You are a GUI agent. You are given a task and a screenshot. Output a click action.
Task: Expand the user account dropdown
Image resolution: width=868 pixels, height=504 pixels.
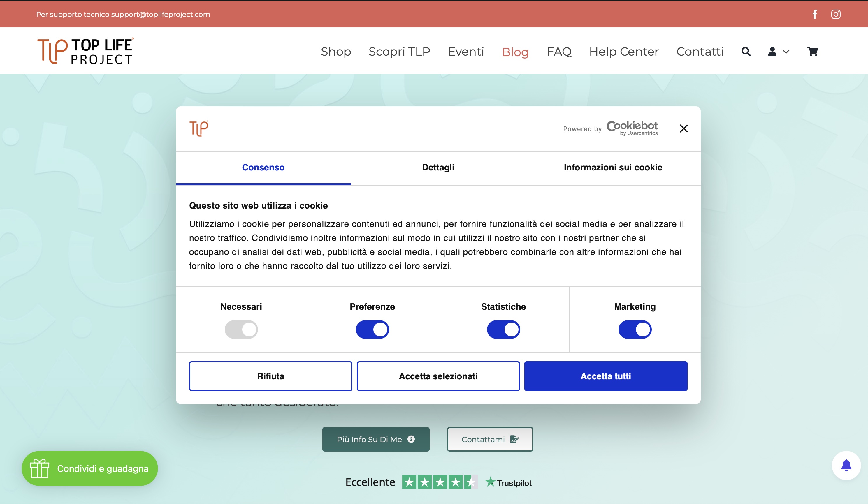pos(779,52)
